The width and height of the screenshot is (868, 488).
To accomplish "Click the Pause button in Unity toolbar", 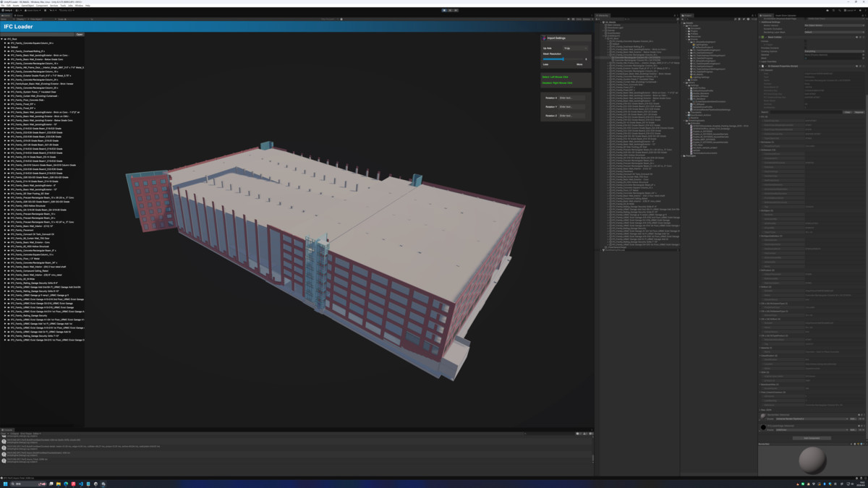I will (450, 10).
